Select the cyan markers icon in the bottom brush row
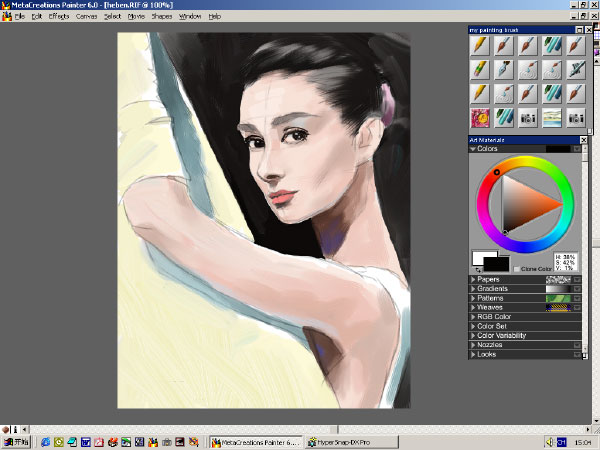 pos(504,118)
